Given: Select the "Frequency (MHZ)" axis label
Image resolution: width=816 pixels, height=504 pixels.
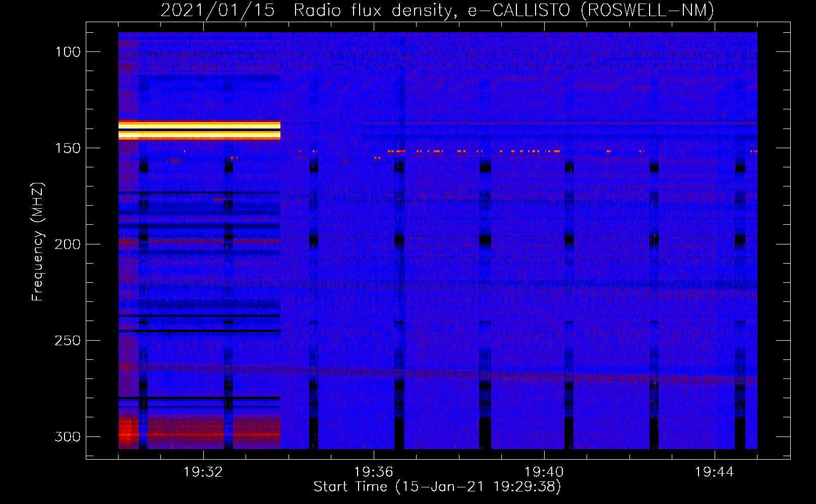Looking at the screenshot, I should 38,242.
